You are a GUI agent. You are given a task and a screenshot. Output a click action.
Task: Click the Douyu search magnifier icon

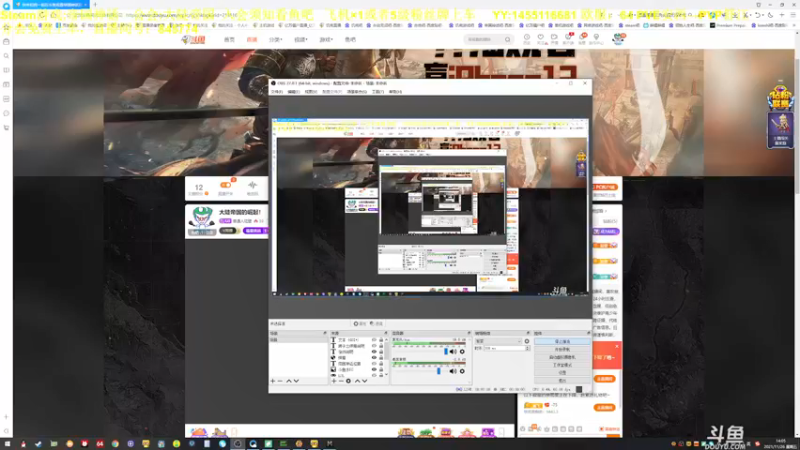[x=507, y=39]
